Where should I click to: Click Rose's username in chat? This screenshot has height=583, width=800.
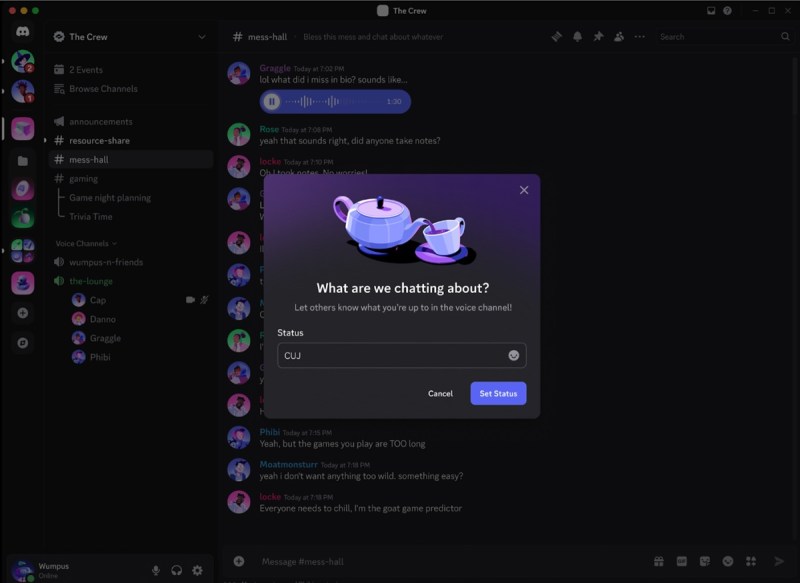269,130
